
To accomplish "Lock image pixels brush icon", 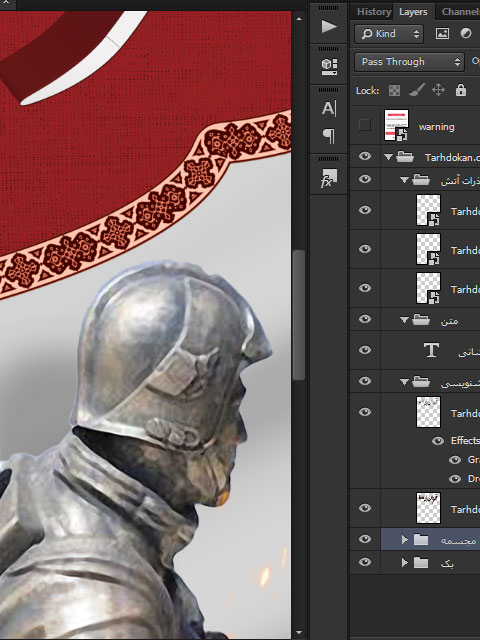I will pyautogui.click(x=417, y=90).
